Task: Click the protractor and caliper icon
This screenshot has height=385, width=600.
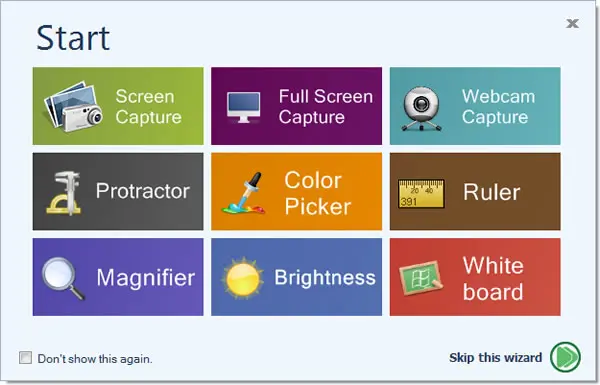Action: pyautogui.click(x=64, y=192)
